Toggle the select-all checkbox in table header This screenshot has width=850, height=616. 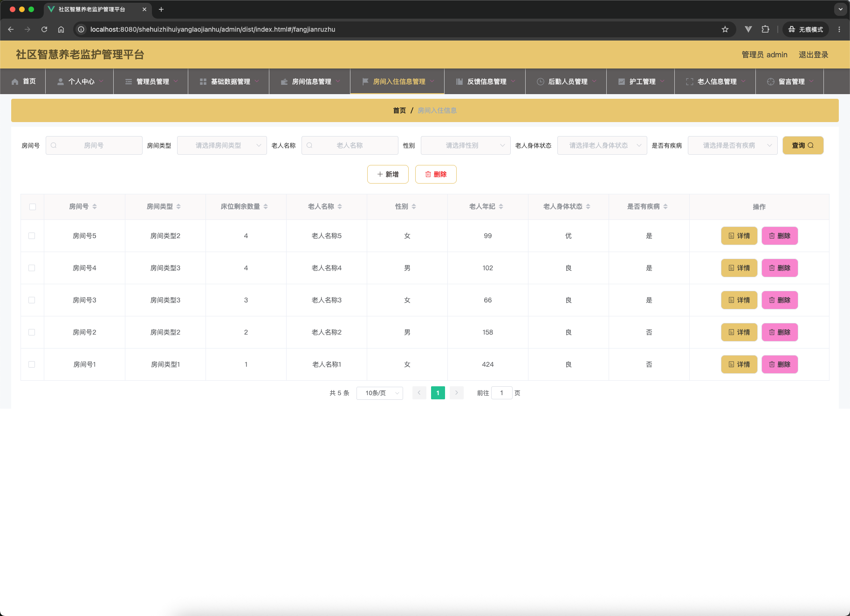pos(33,207)
